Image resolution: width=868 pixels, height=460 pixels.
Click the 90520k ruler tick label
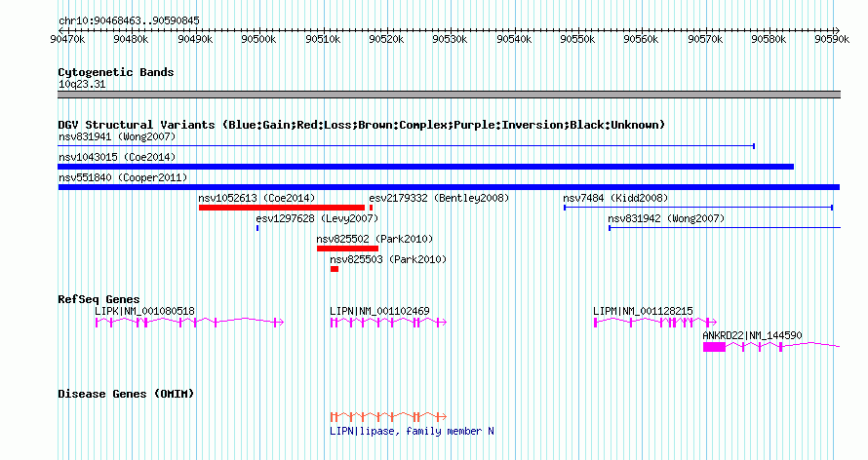click(x=386, y=39)
